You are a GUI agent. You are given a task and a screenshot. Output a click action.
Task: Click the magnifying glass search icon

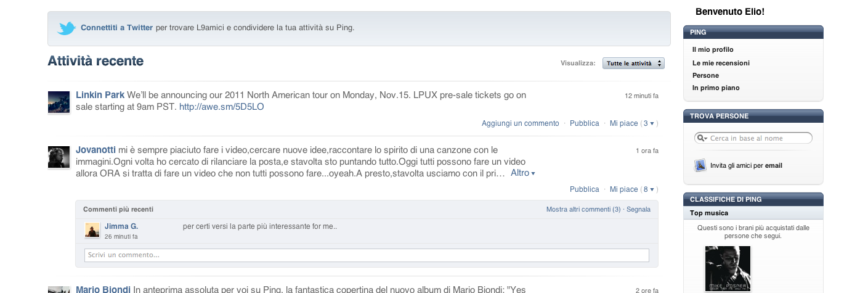pos(701,138)
